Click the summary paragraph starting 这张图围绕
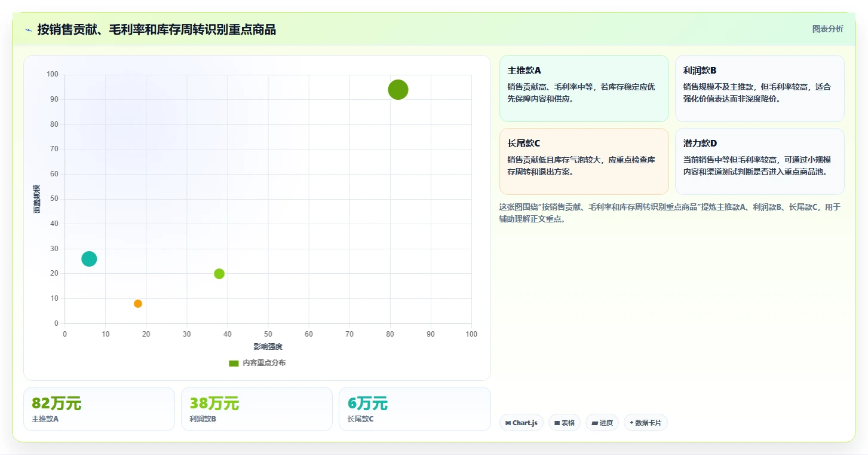This screenshot has height=455, width=868. (x=670, y=213)
